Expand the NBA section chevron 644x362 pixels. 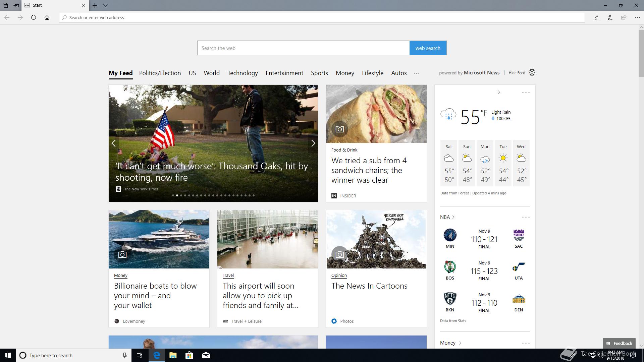point(453,217)
